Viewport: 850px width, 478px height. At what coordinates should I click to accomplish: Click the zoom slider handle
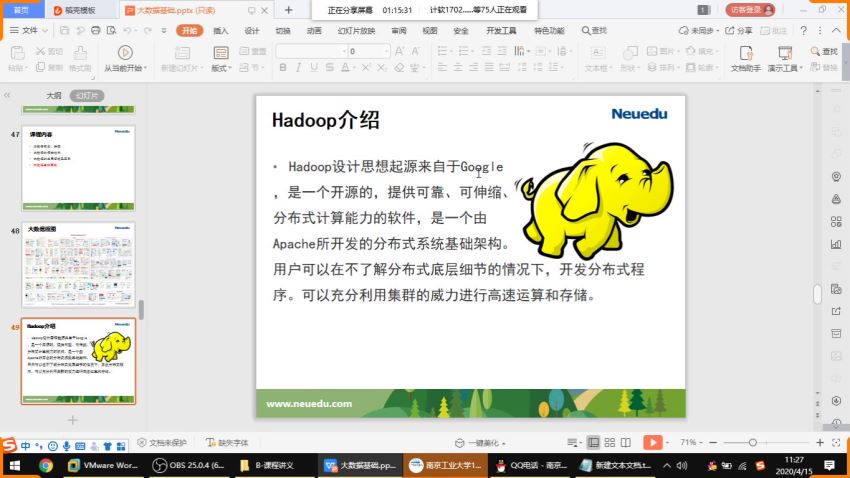[x=752, y=443]
